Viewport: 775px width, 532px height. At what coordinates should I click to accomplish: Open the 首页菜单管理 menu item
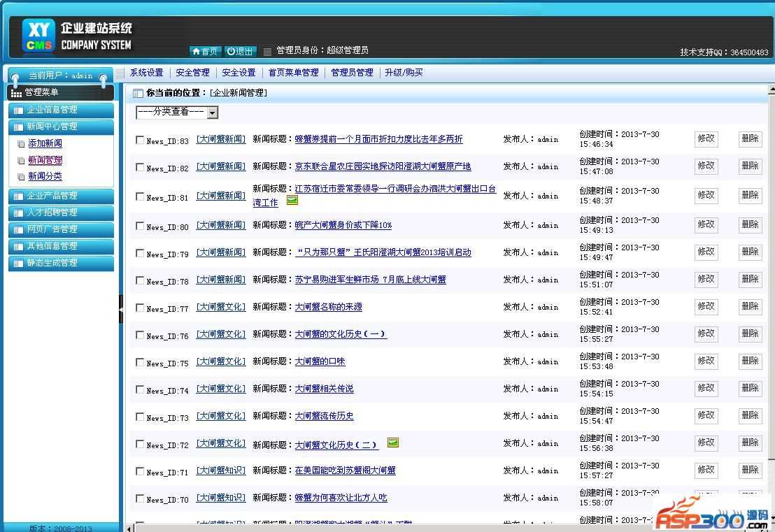point(293,73)
